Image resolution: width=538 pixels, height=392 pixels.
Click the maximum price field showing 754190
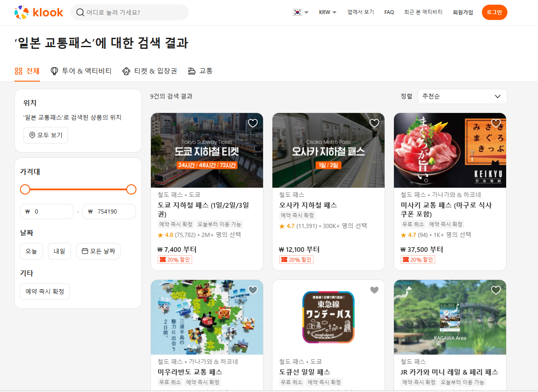[109, 212]
